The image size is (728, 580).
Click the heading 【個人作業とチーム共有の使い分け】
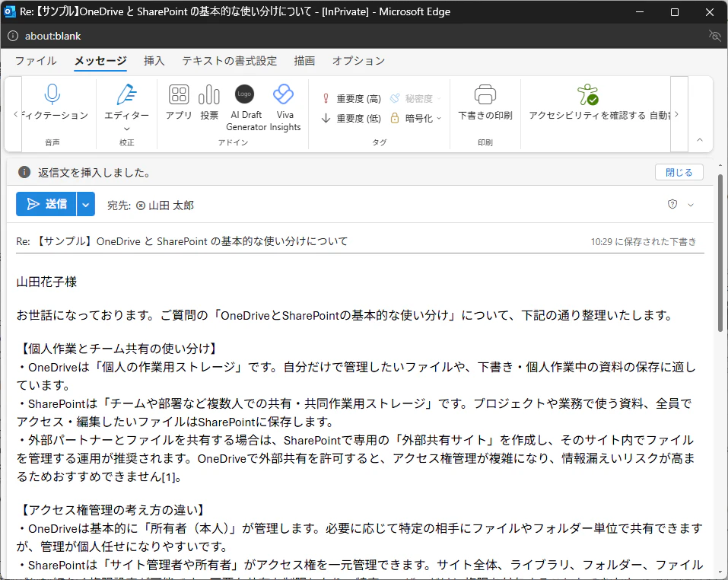pyautogui.click(x=118, y=349)
